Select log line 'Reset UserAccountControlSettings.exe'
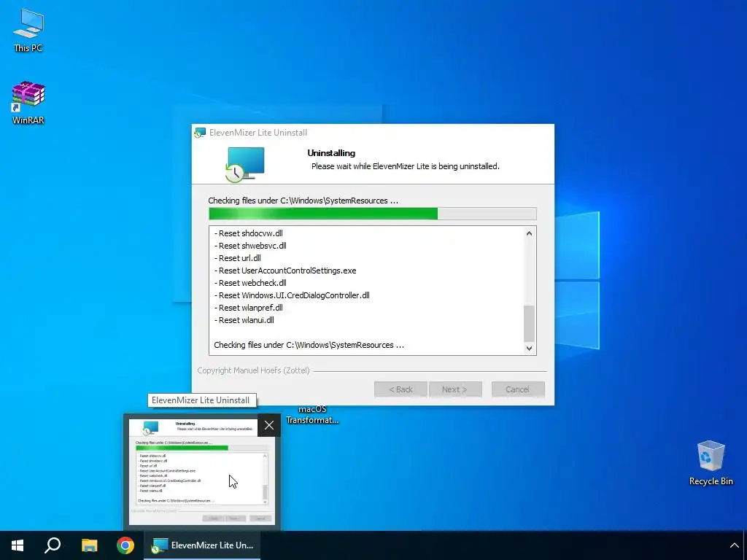 point(285,271)
